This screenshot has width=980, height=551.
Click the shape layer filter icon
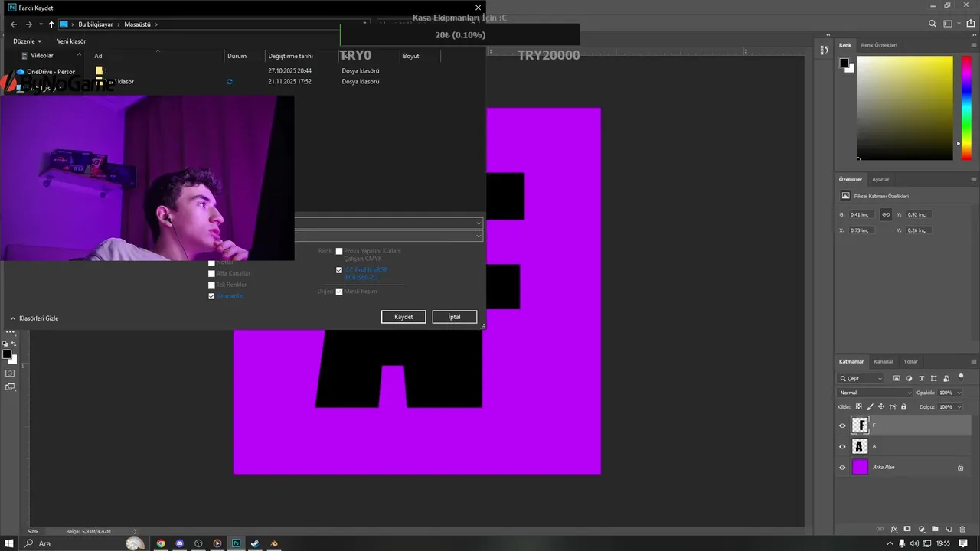[934, 378]
